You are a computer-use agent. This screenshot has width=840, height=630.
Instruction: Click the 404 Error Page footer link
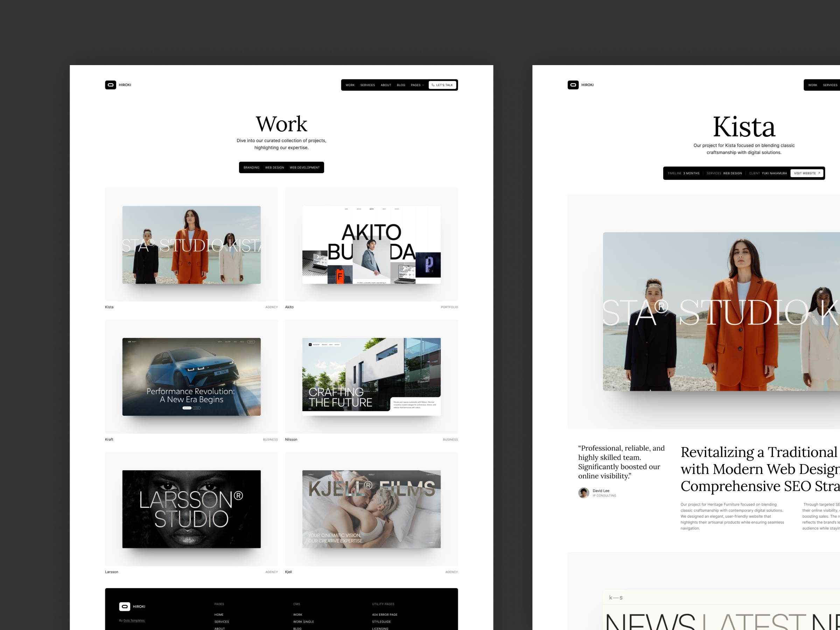click(385, 615)
